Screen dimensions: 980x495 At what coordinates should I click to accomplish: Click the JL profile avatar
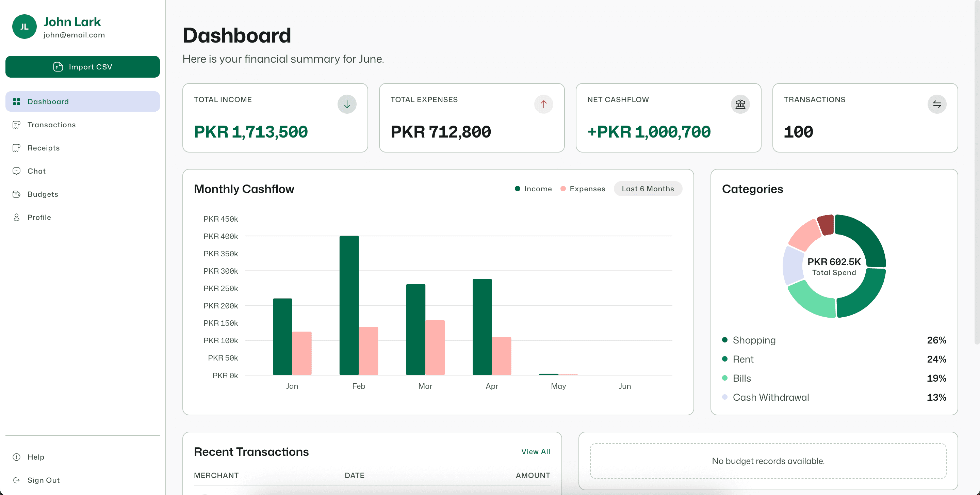click(x=24, y=27)
